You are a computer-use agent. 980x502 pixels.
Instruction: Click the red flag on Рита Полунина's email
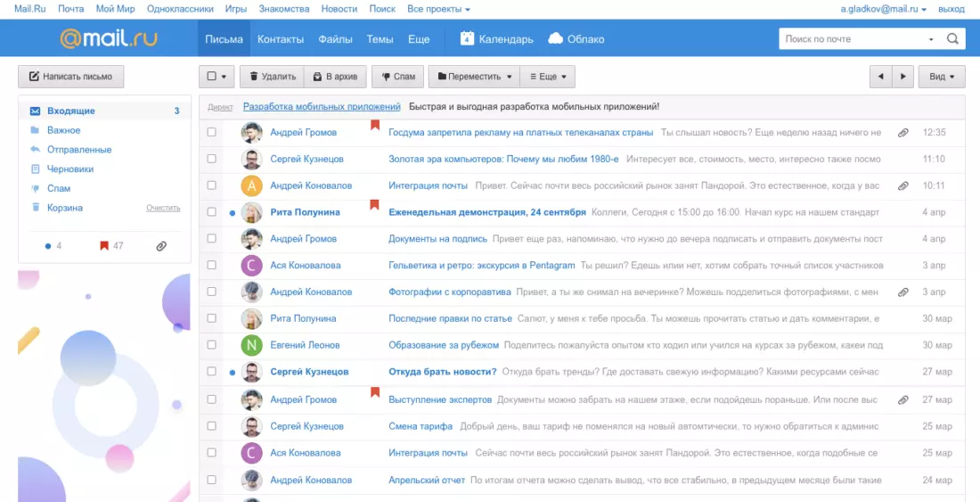374,204
